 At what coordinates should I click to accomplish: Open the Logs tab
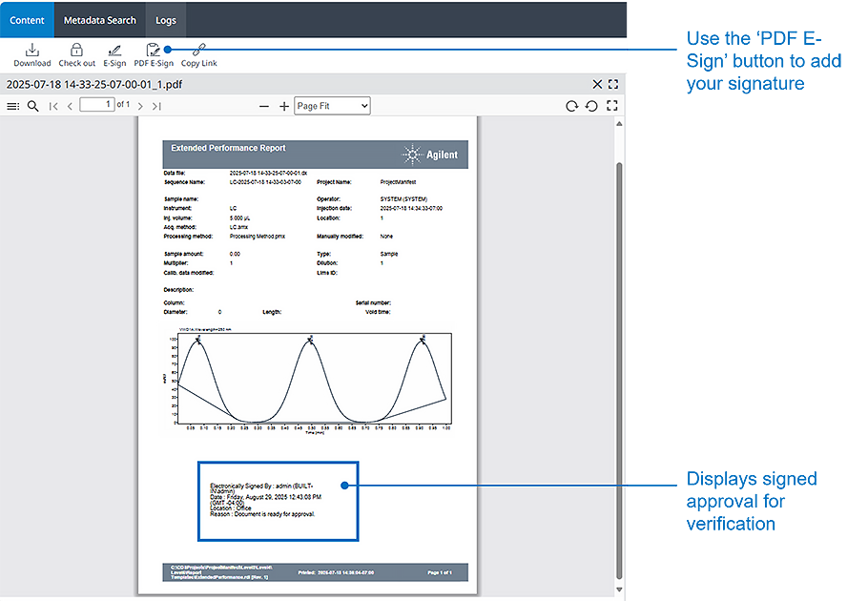(x=167, y=20)
